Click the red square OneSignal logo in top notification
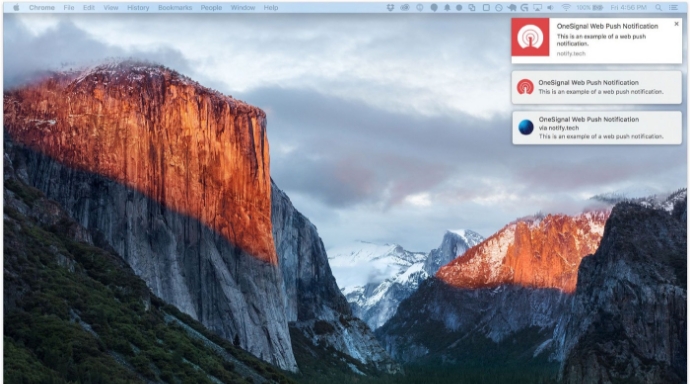Viewport: 690px width, 384px height. point(530,37)
